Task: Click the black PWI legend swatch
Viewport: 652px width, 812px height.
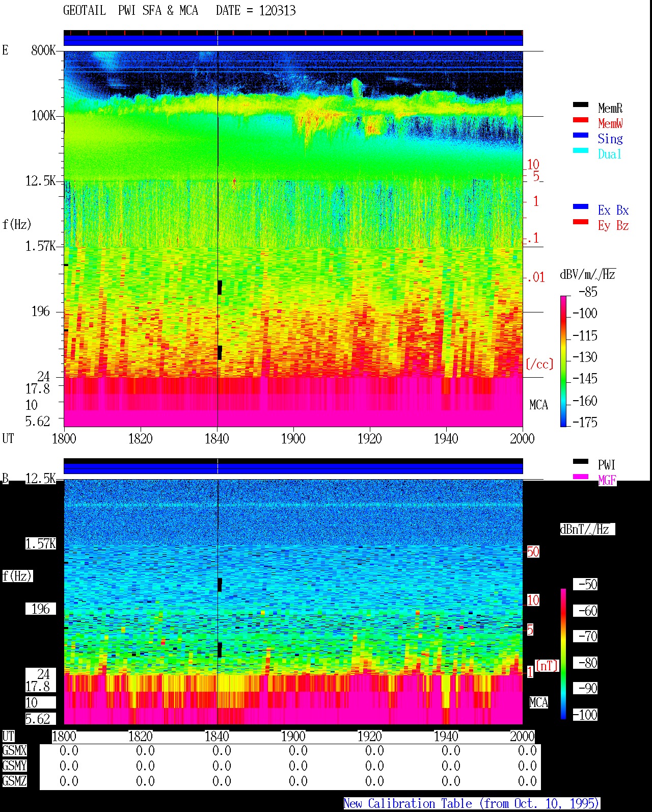Action: pyautogui.click(x=580, y=462)
